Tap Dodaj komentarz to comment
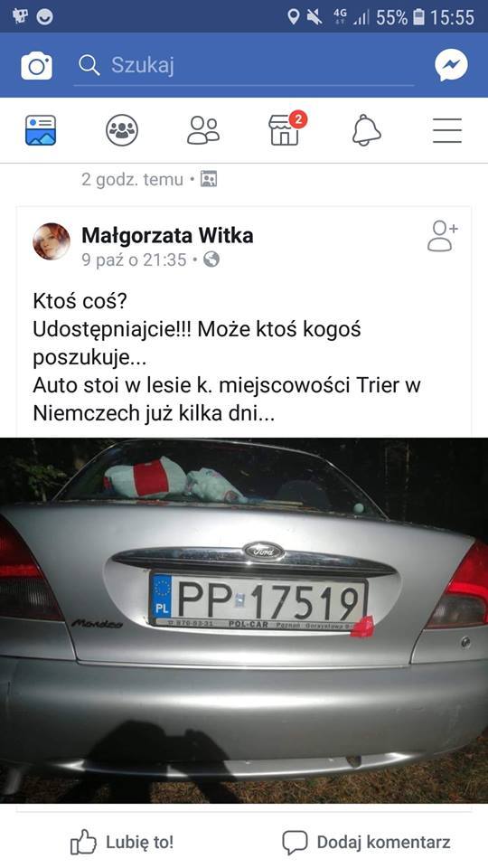Image resolution: width=488 pixels, height=868 pixels. tap(366, 842)
